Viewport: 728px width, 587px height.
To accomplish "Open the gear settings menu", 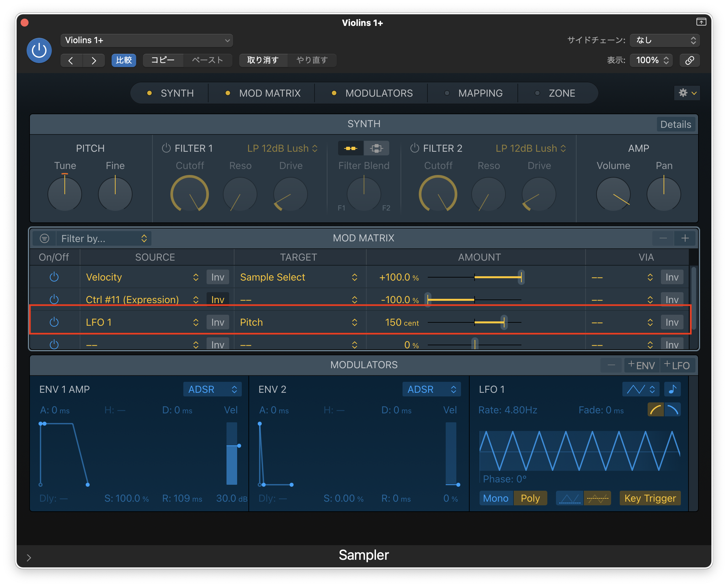I will point(687,93).
